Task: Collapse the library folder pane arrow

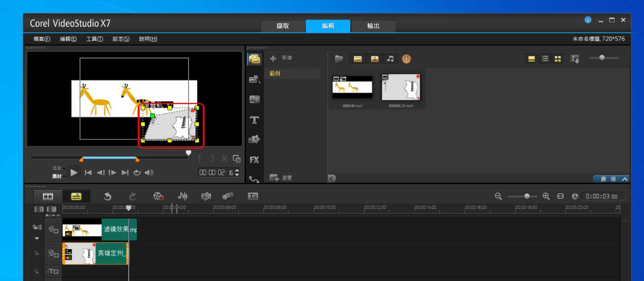Action: (332, 178)
